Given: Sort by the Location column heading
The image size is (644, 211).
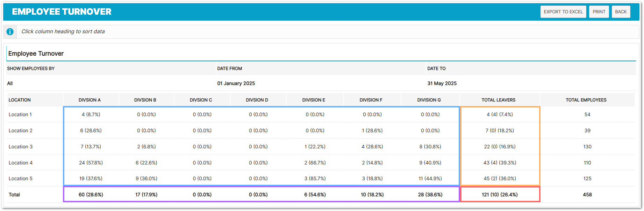Looking at the screenshot, I should [20, 100].
